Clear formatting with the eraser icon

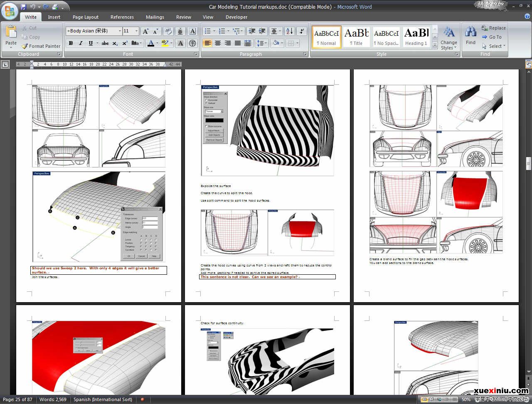coord(168,31)
